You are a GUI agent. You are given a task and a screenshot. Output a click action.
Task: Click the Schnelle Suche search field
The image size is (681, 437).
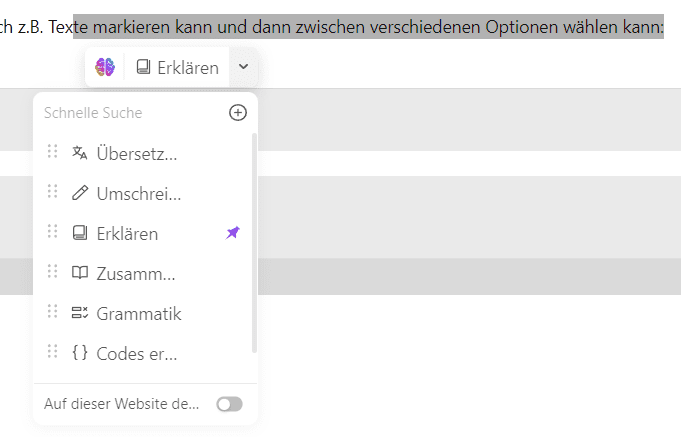click(132, 113)
